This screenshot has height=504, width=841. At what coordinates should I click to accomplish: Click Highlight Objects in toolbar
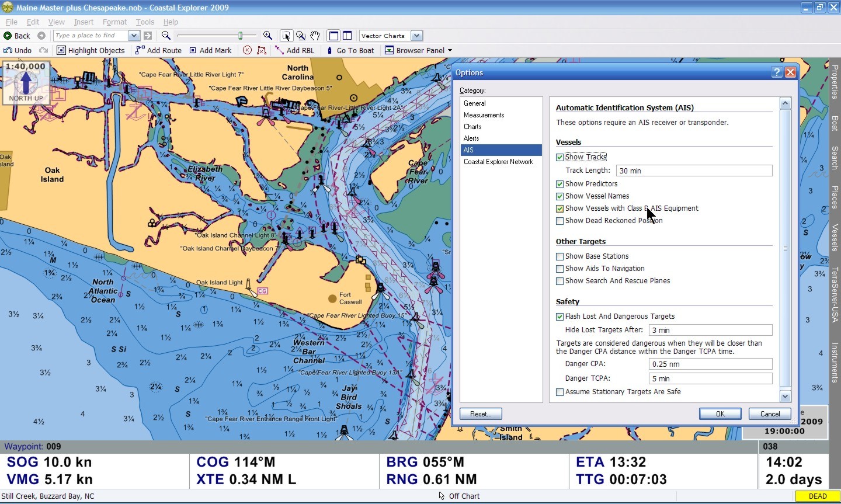(91, 50)
